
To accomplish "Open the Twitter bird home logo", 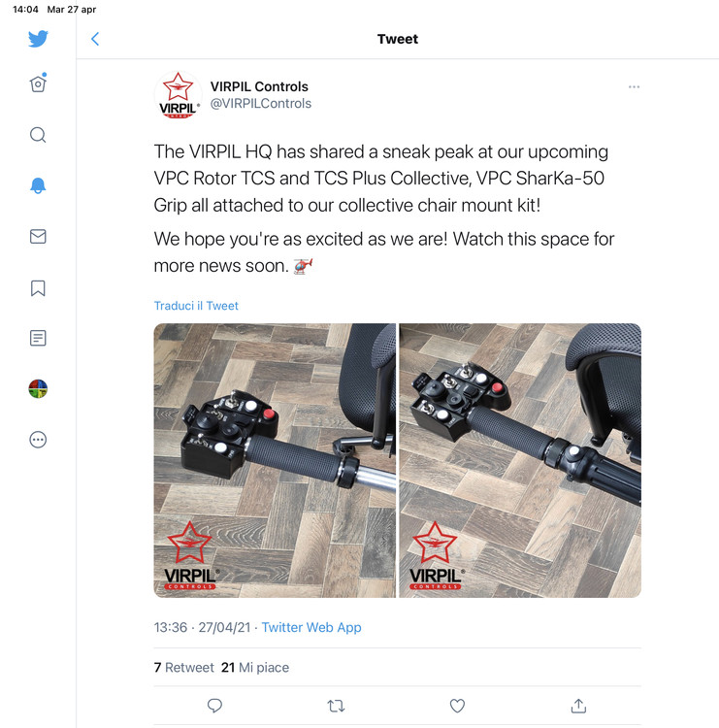I will tap(38, 39).
